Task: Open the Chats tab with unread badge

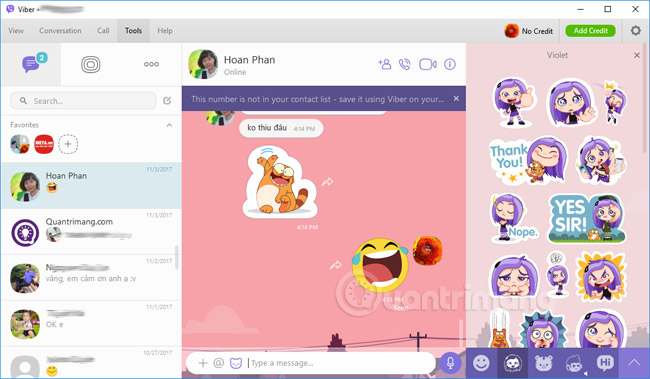Action: (31, 64)
